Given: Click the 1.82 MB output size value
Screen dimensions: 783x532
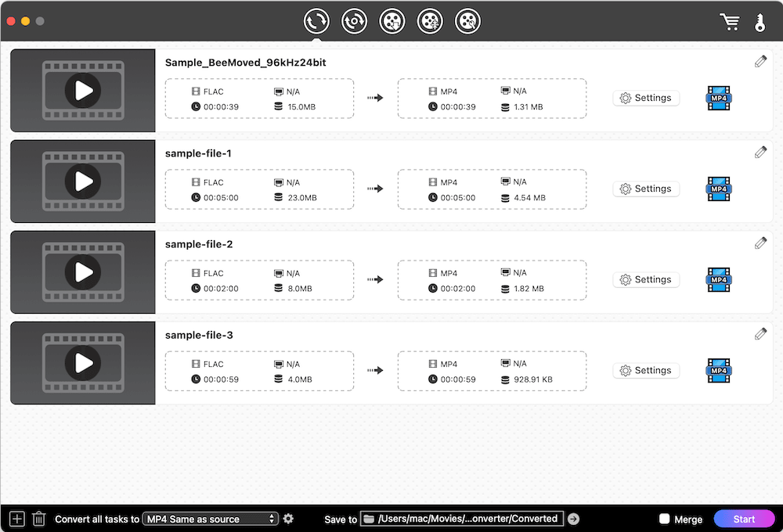Looking at the screenshot, I should 529,289.
